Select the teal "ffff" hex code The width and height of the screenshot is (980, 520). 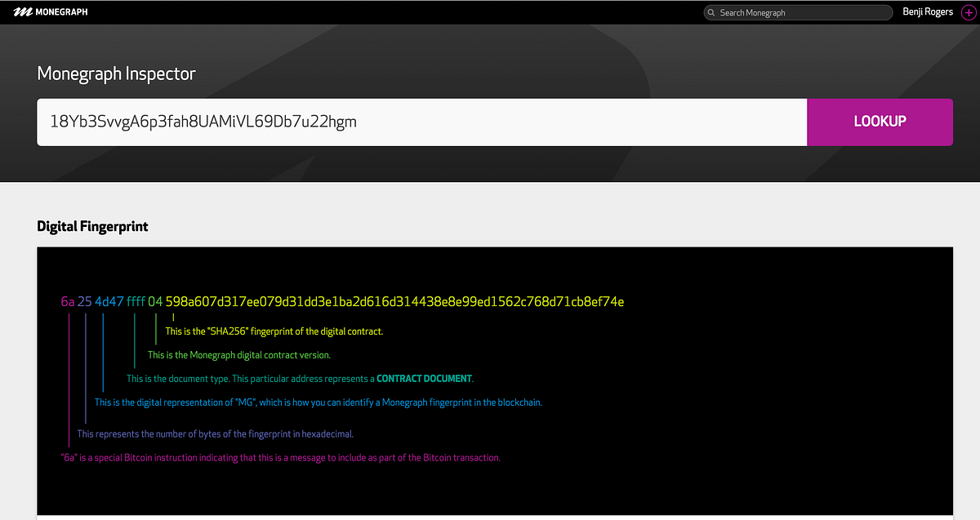pyautogui.click(x=136, y=301)
